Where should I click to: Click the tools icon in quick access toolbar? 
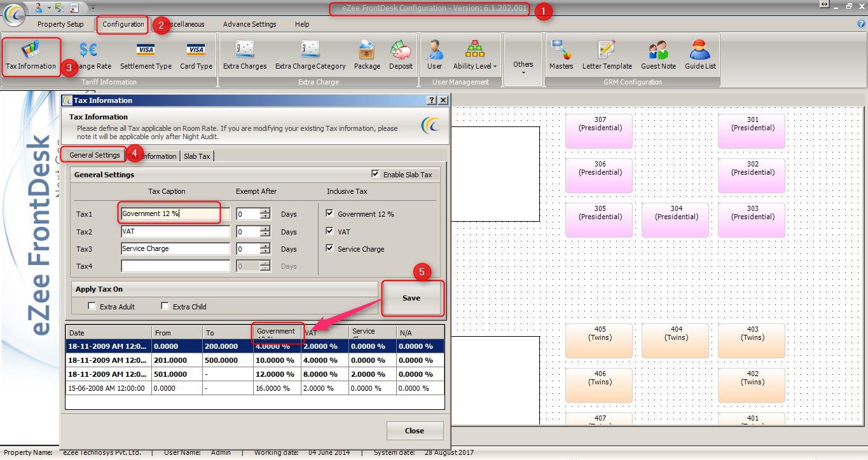(x=60, y=7)
